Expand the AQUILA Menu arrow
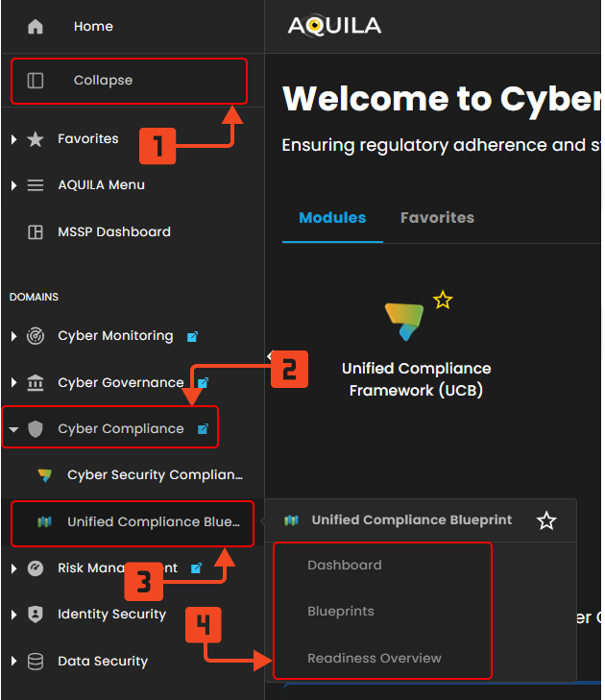The height and width of the screenshot is (700, 605). 13,185
